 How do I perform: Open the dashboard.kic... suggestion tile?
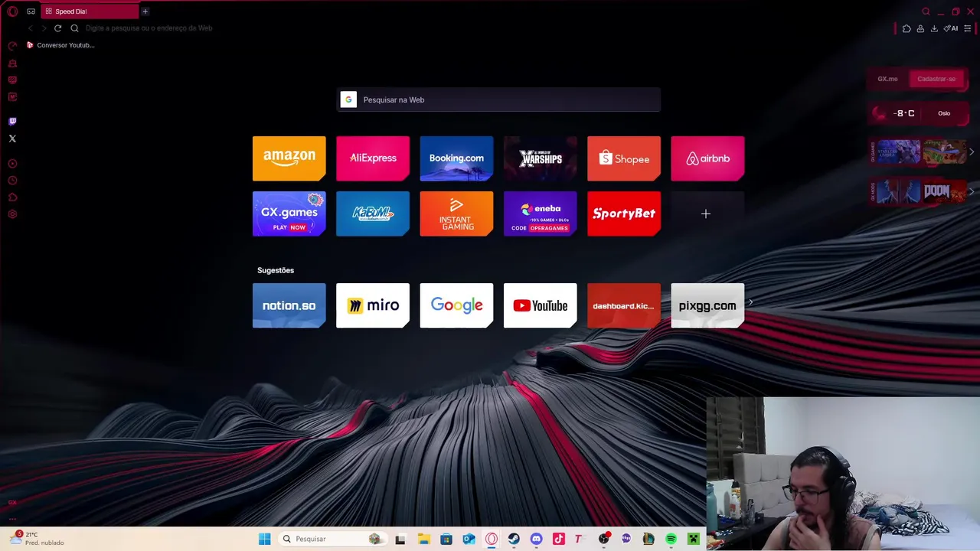point(624,305)
